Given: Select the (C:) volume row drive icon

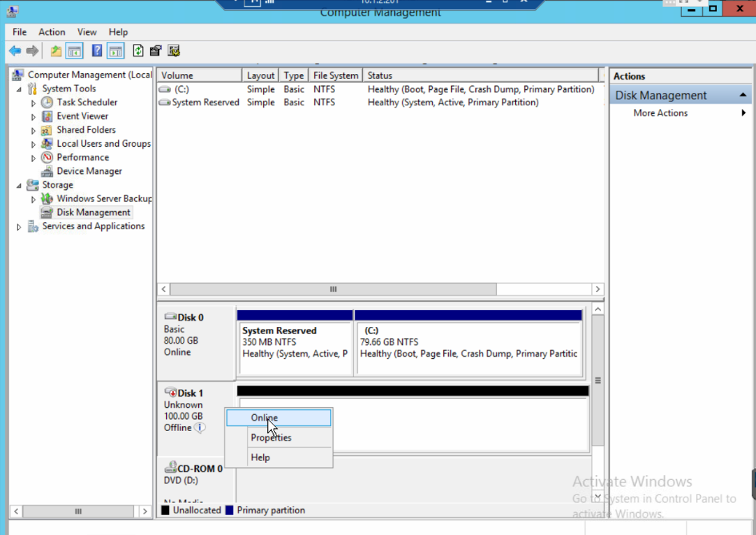Looking at the screenshot, I should click(x=165, y=89).
